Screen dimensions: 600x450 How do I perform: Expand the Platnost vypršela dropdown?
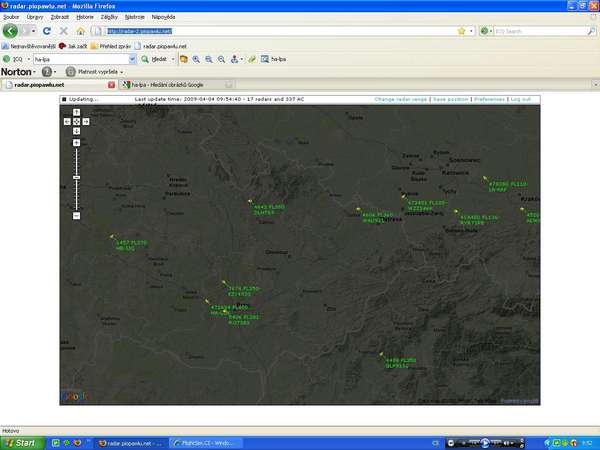[122, 72]
